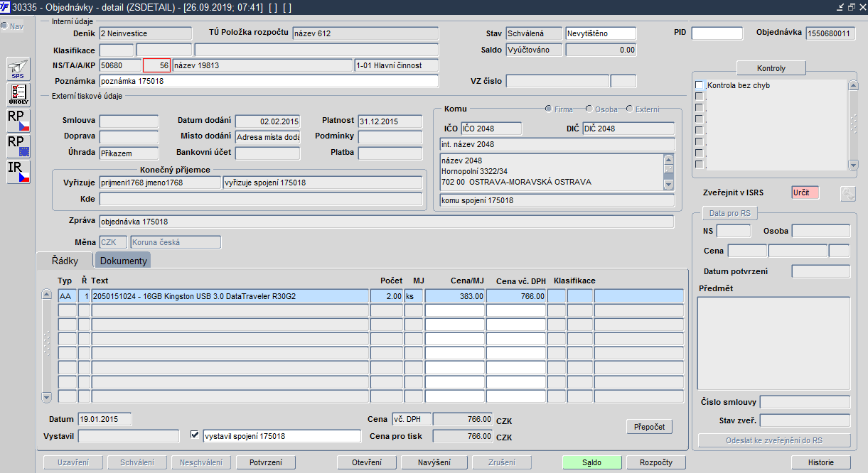
Task: Select the Externí radio option
Action: coord(630,109)
